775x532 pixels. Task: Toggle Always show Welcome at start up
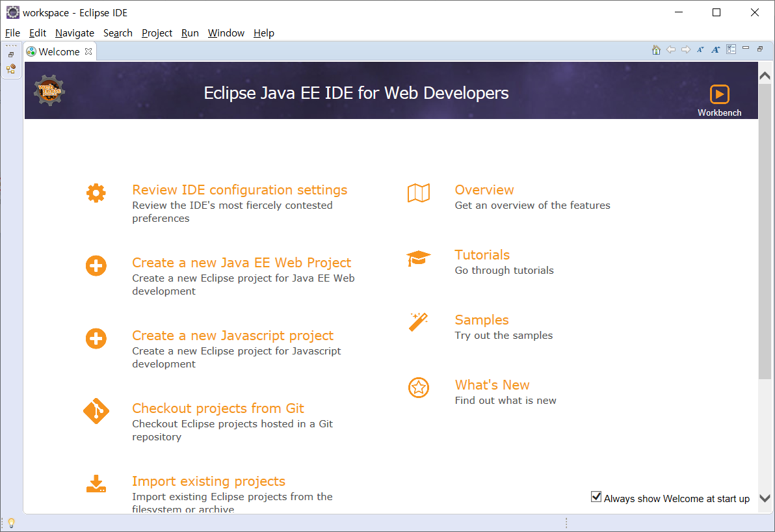pyautogui.click(x=596, y=497)
